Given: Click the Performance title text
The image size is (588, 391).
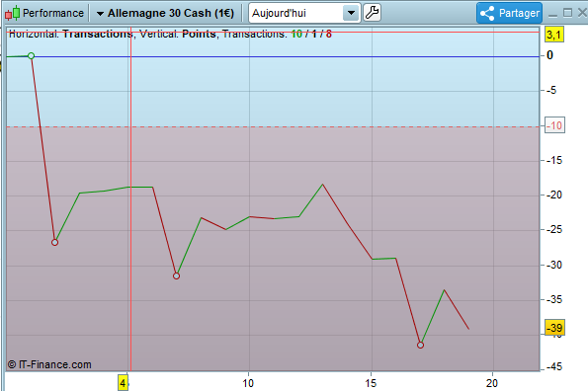Looking at the screenshot, I should 53,13.
